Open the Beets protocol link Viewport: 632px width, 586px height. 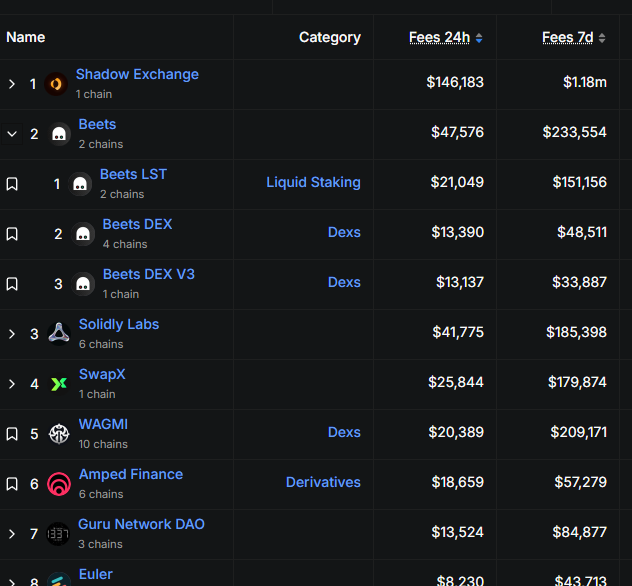point(97,124)
